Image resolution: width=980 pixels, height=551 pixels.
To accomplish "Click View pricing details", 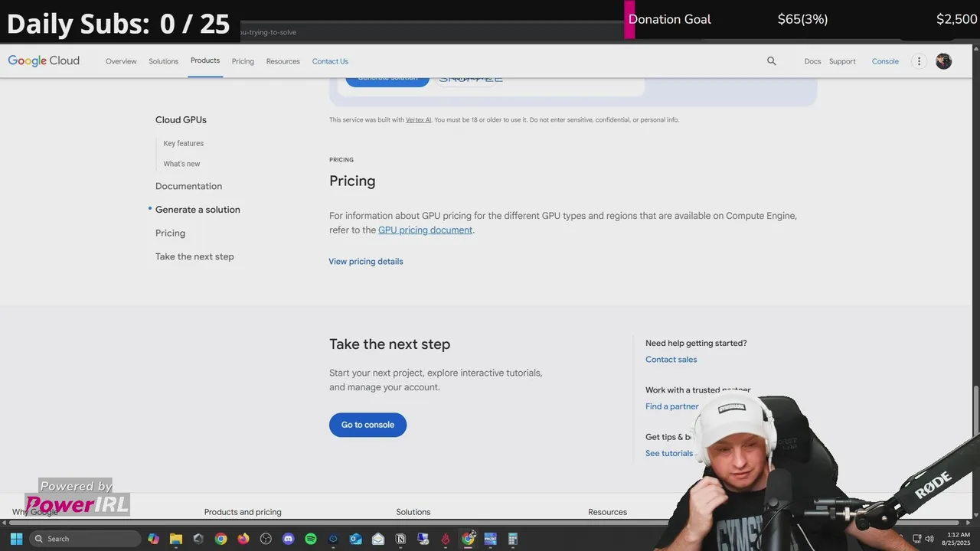I will tap(366, 262).
